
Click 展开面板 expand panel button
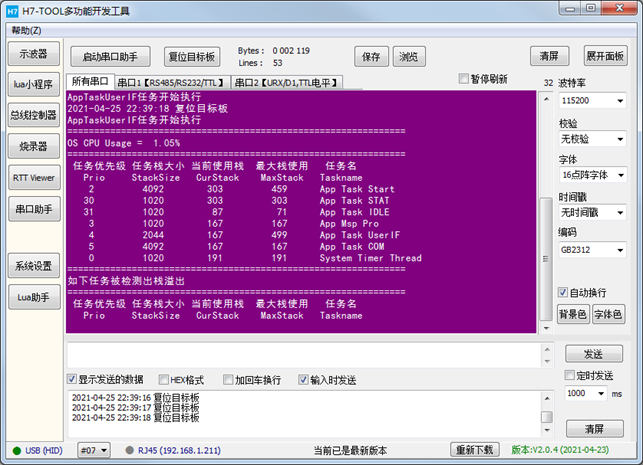[605, 56]
